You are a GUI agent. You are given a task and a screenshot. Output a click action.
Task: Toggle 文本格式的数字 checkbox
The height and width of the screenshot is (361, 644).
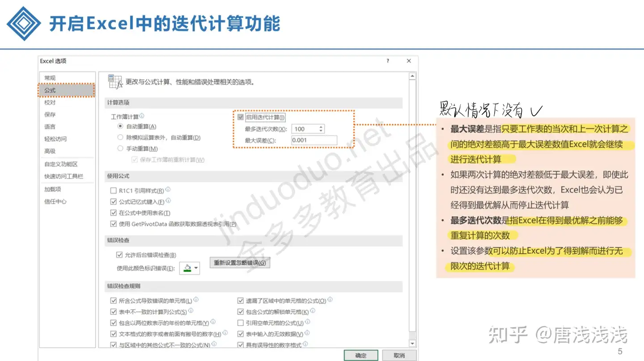113,334
